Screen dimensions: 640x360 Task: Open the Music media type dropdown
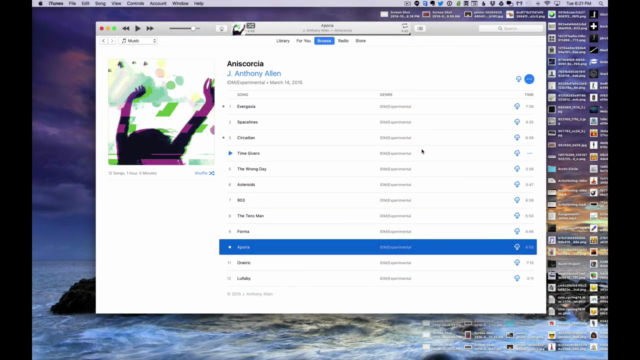coord(138,41)
